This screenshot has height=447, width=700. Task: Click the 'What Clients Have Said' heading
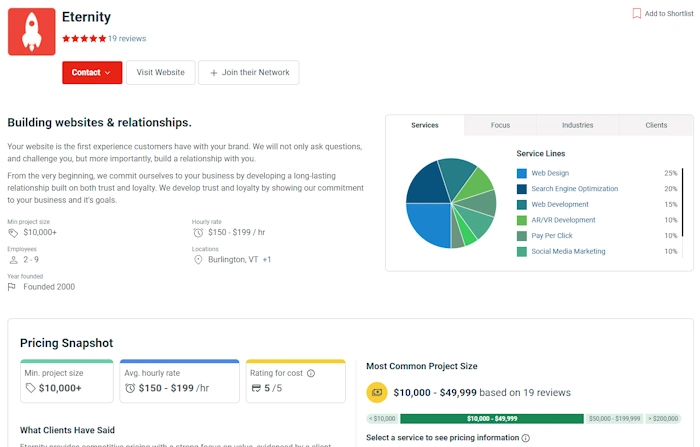point(67,430)
